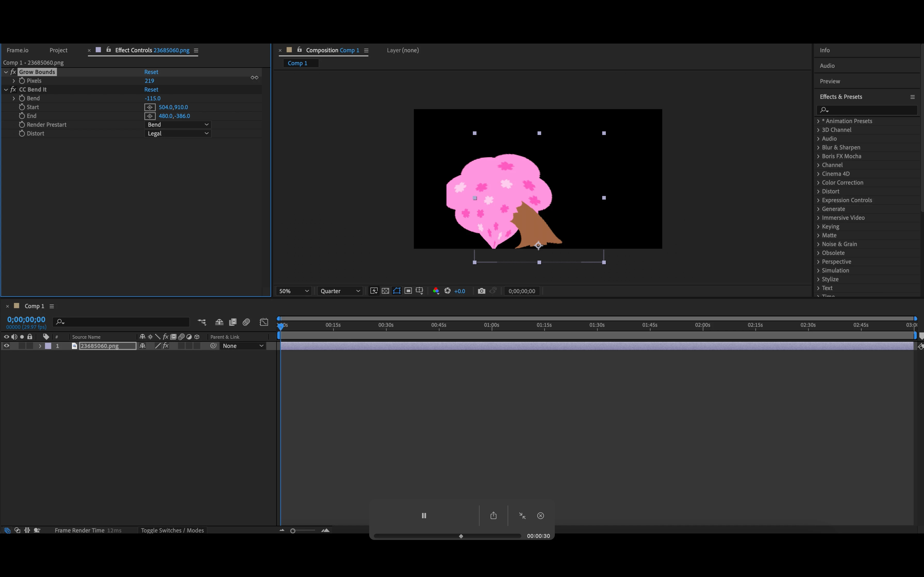Image resolution: width=924 pixels, height=577 pixels.
Task: Disable the CC Bend It fx toggle
Action: [x=13, y=89]
